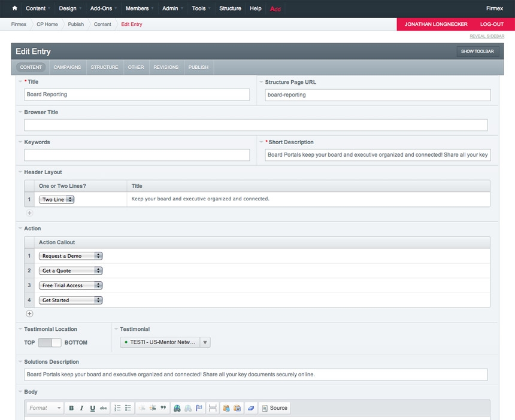Select the CONTENT tab
This screenshot has width=515, height=420.
coord(31,67)
